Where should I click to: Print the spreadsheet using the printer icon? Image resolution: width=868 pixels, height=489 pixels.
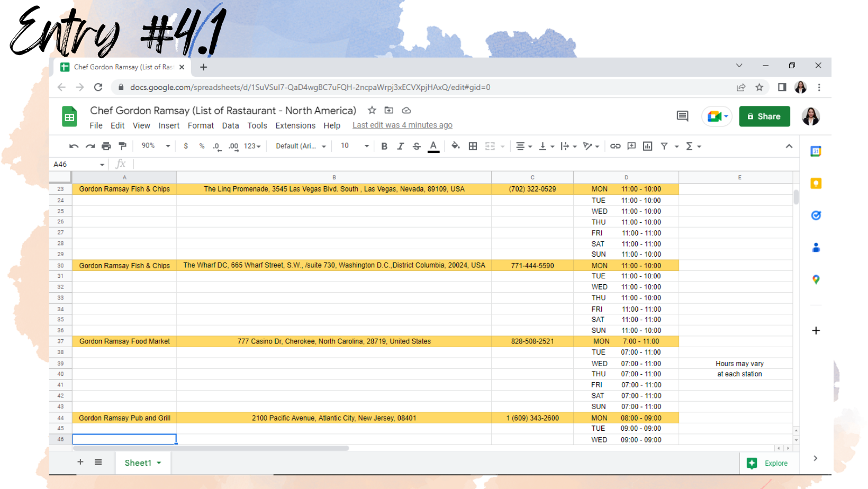tap(106, 146)
